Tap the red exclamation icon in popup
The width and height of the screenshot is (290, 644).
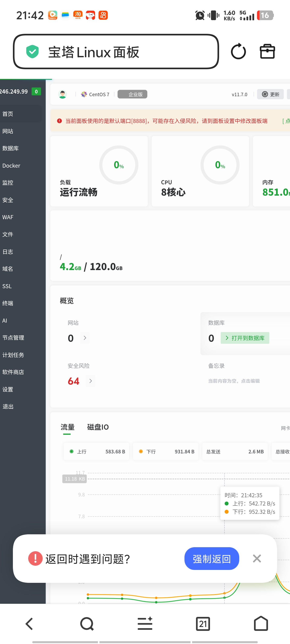(x=35, y=558)
